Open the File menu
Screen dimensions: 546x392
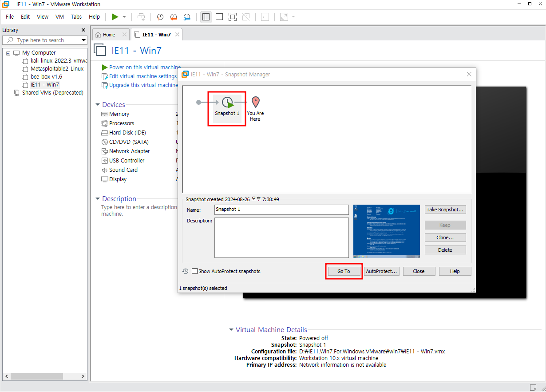click(10, 17)
